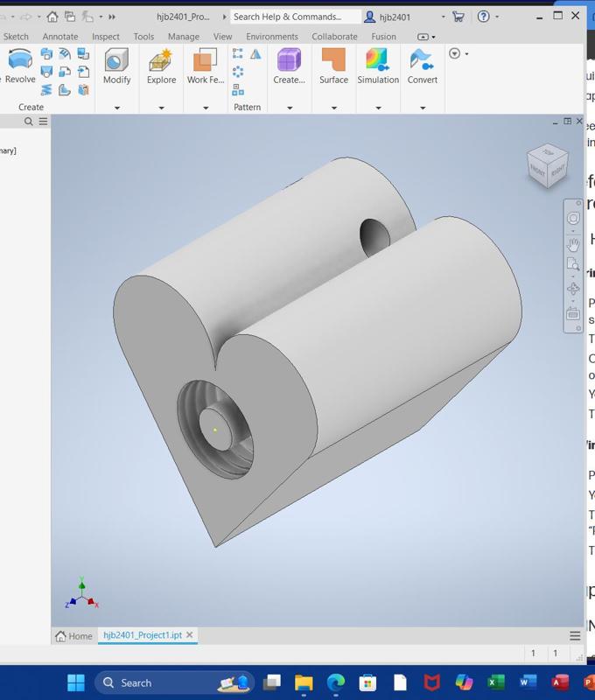Switch to the Home document tab
The width and height of the screenshot is (595, 700).
73,636
